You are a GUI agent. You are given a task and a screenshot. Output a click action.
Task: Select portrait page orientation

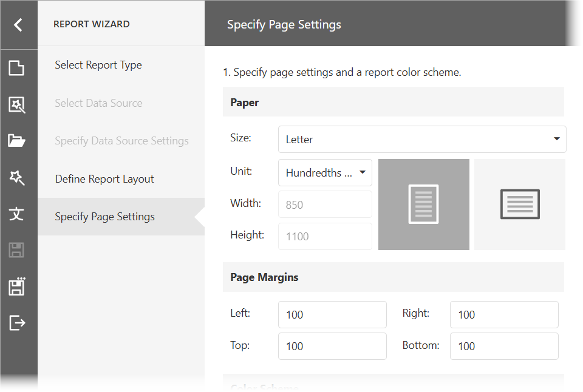click(x=423, y=204)
